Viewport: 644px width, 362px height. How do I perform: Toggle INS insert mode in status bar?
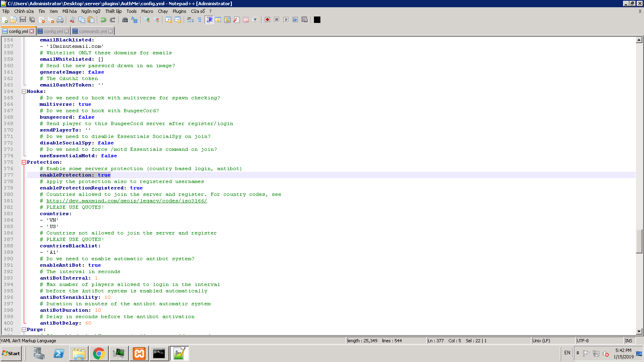click(x=629, y=341)
